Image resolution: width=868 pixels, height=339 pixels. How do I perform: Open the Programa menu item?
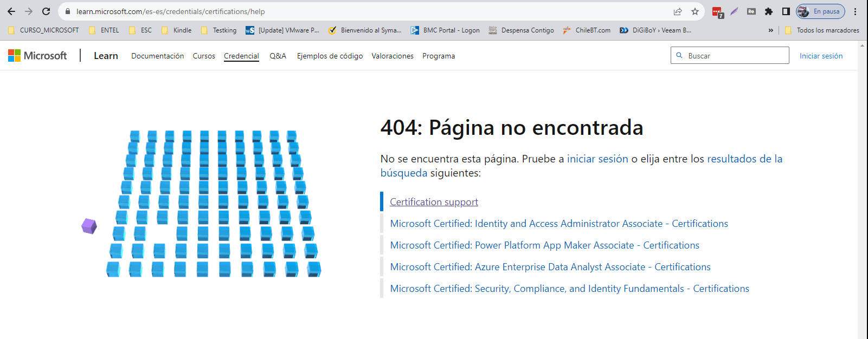(x=439, y=56)
